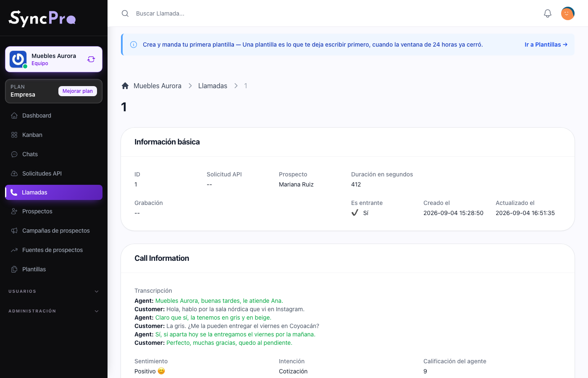
Task: Click the search magnifier icon
Action: coord(125,13)
